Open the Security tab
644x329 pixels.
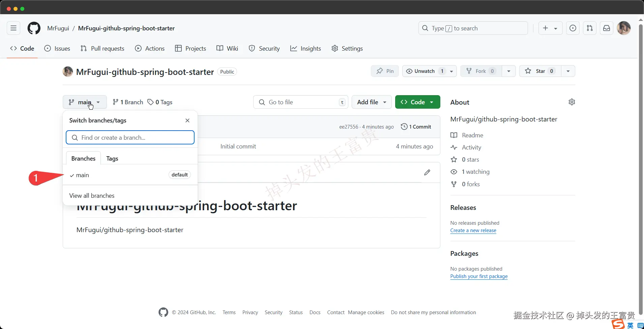(x=264, y=49)
